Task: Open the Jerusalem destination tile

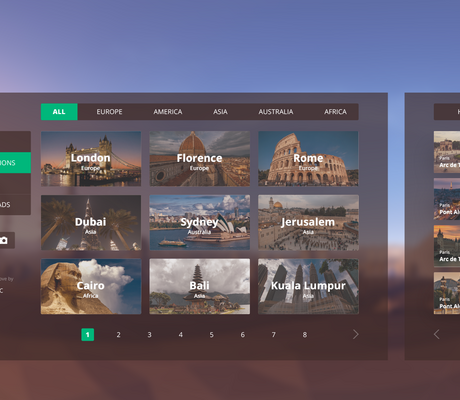Action: click(x=308, y=223)
